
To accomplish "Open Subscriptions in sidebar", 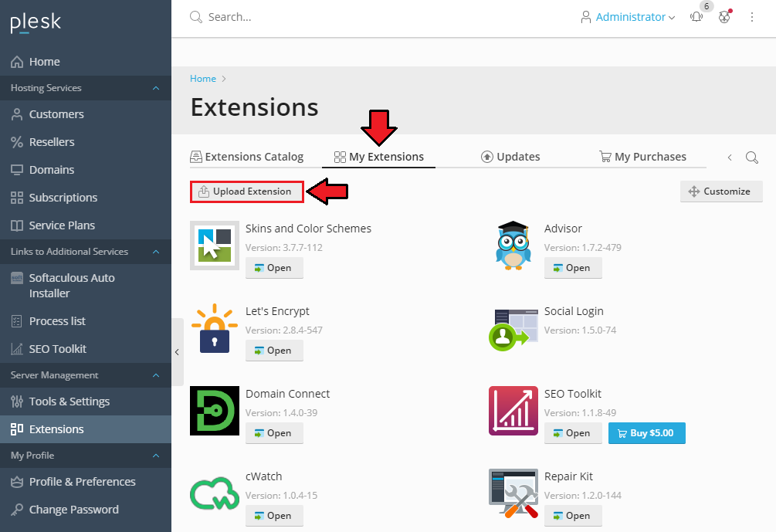I will point(86,198).
